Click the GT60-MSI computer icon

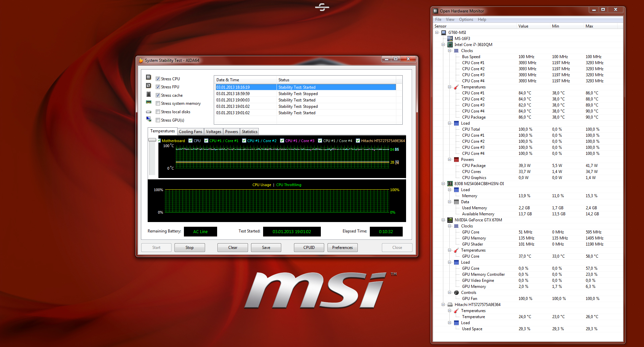pyautogui.click(x=444, y=33)
